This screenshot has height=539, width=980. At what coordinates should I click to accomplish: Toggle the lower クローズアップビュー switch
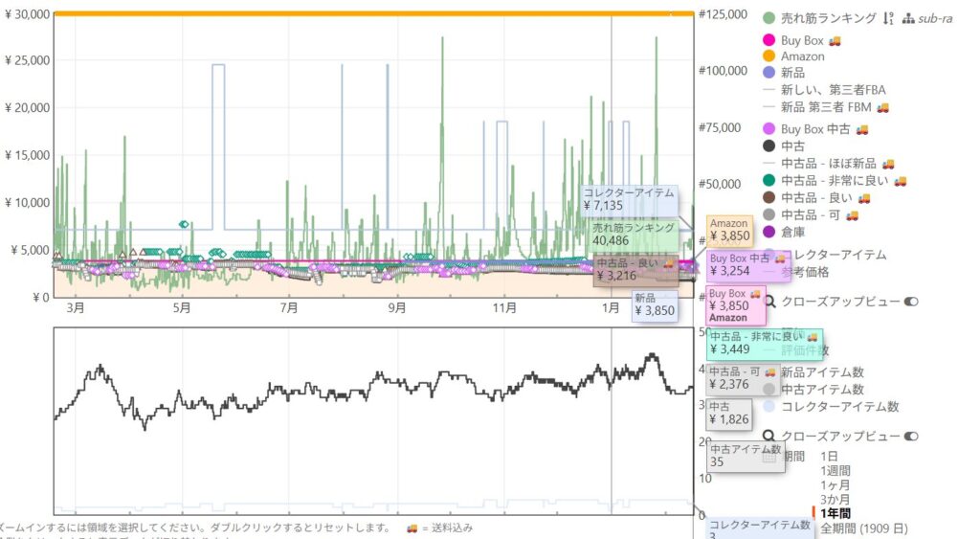point(911,437)
